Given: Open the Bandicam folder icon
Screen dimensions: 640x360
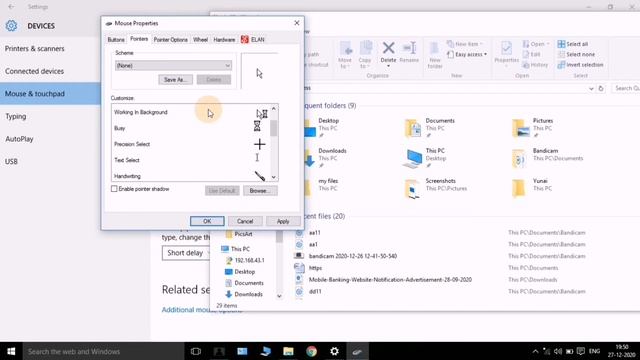Looking at the screenshot, I should 519,158.
